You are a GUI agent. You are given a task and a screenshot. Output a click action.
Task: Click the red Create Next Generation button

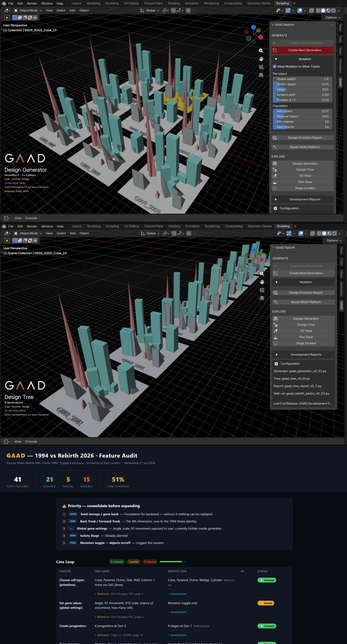point(303,50)
